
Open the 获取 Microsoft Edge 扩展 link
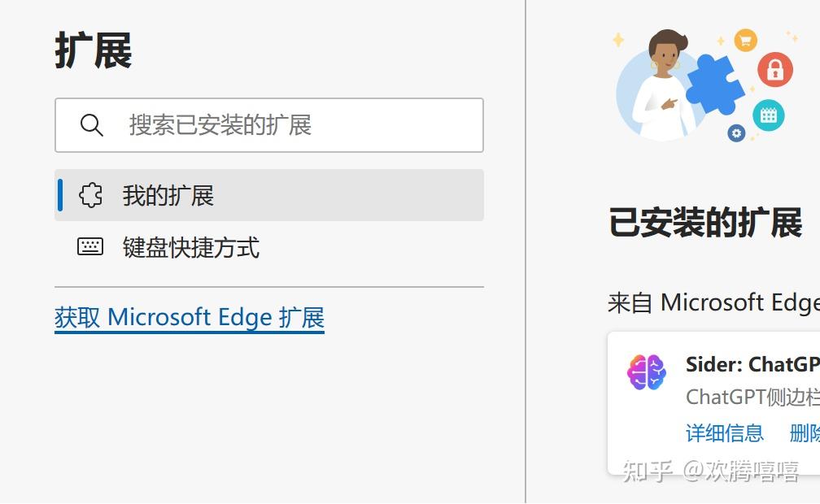pyautogui.click(x=189, y=317)
